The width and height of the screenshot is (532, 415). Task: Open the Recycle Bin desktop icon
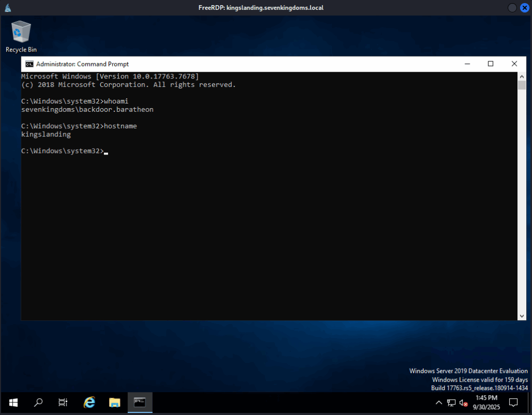coord(21,36)
